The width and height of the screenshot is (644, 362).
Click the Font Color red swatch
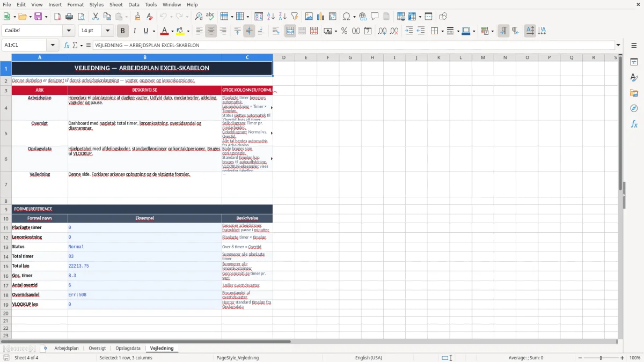click(165, 31)
